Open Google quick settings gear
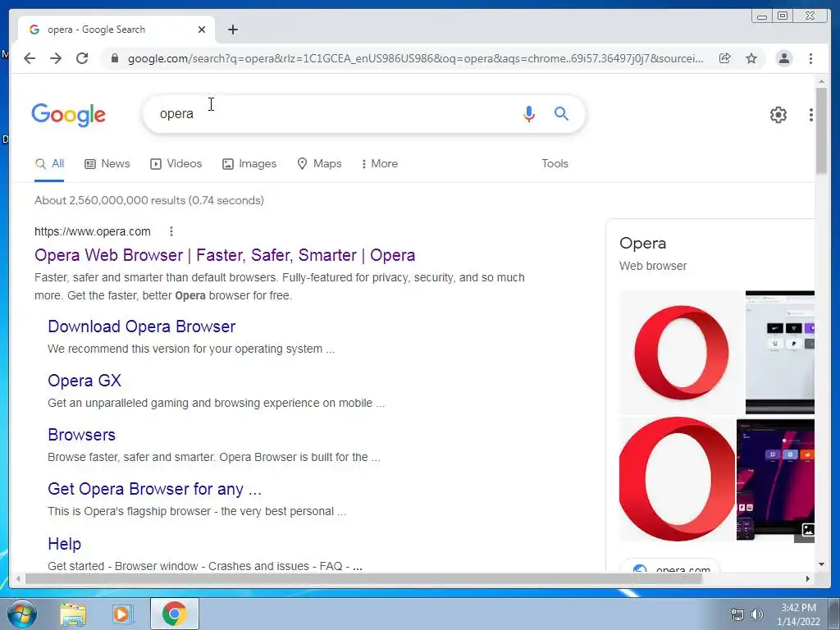The width and height of the screenshot is (840, 630). [x=778, y=115]
